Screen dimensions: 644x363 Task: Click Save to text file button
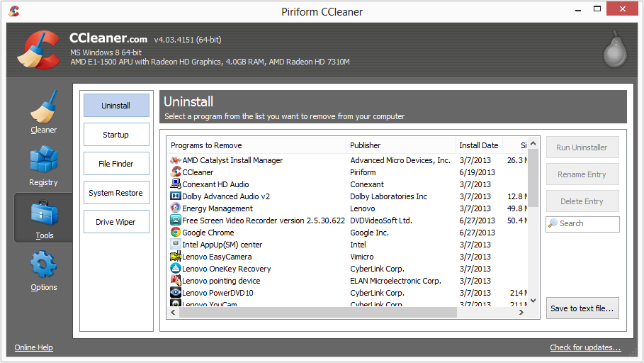click(x=582, y=308)
